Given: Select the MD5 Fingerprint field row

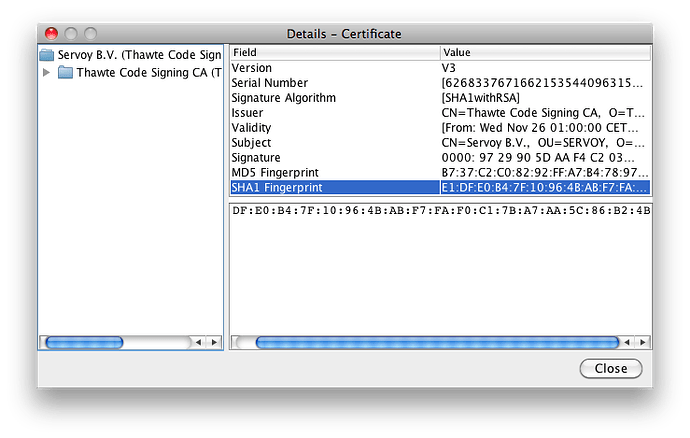Looking at the screenshot, I should [440, 173].
